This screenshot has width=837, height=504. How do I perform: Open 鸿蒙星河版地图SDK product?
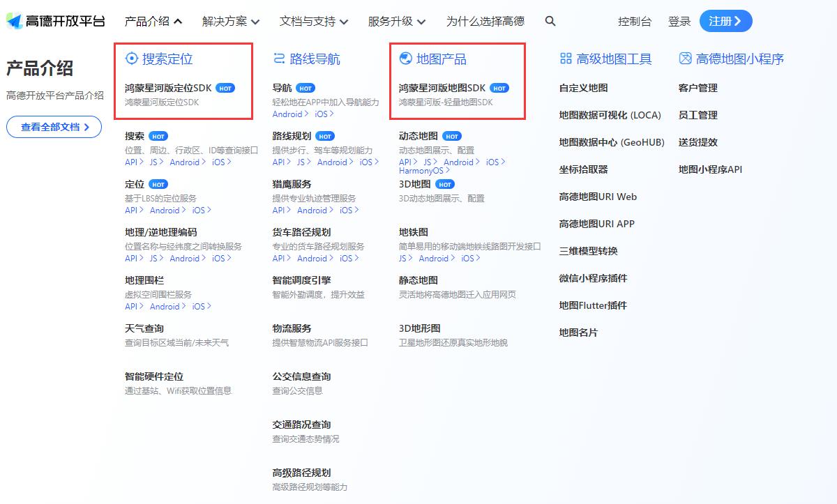coord(442,88)
